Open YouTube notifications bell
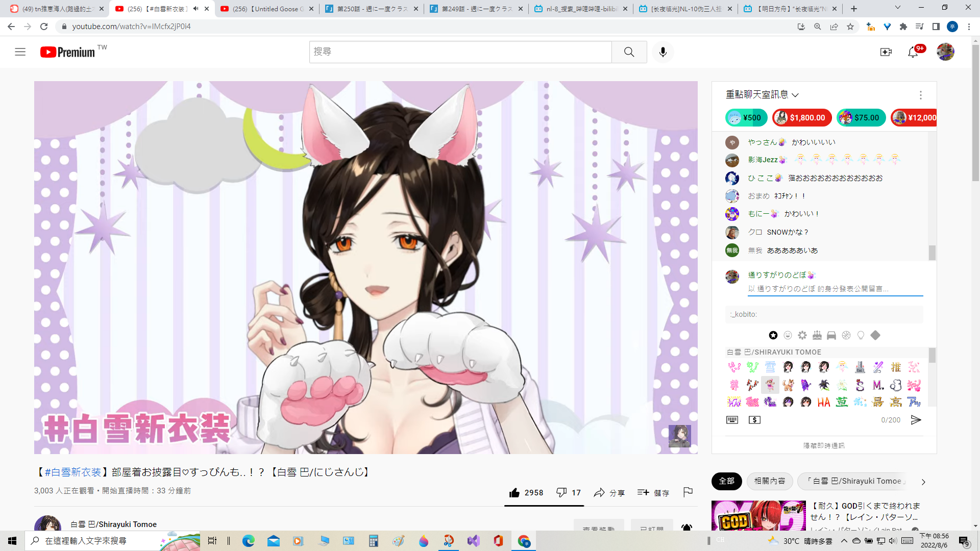This screenshot has height=551, width=980. (x=913, y=52)
